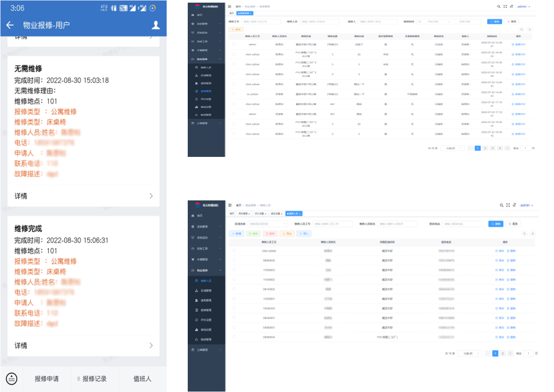This screenshot has height=392, width=554.
Task: Select 评价设置 in the 维修人员 page sidebar
Action: (206, 319)
